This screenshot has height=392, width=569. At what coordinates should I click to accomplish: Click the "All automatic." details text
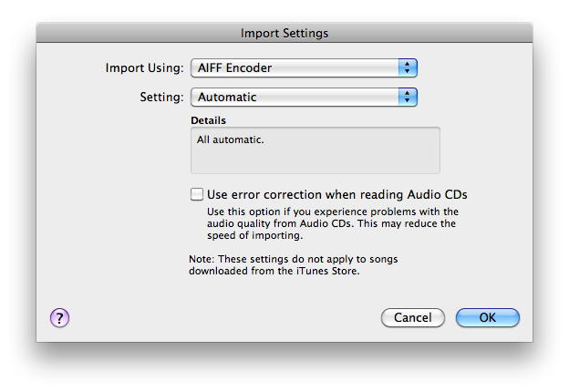(229, 140)
